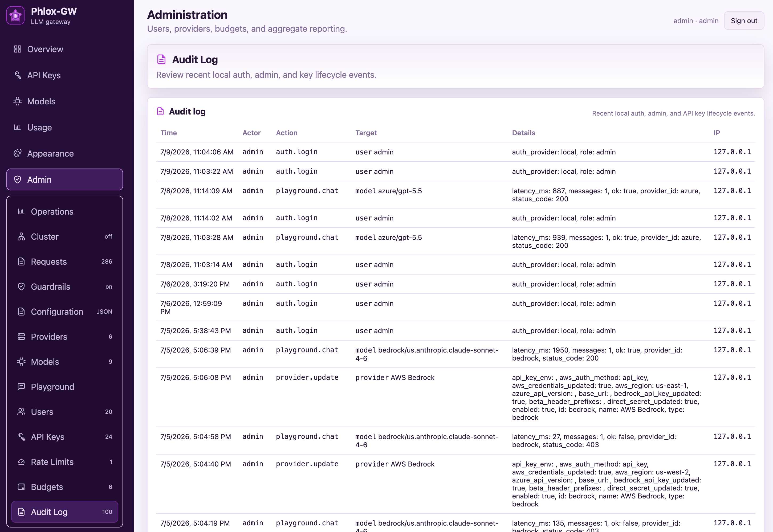Click 'playground.chat' in the 5:06:39 PM row
This screenshot has height=532, width=773.
tap(307, 350)
